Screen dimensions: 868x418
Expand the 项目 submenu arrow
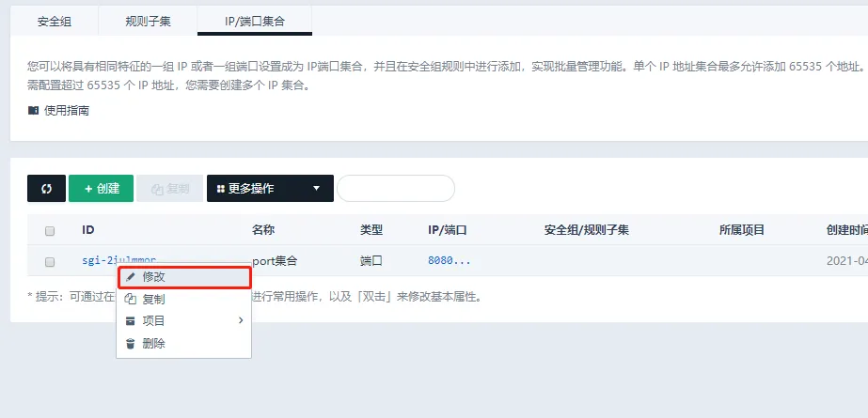pyautogui.click(x=240, y=321)
